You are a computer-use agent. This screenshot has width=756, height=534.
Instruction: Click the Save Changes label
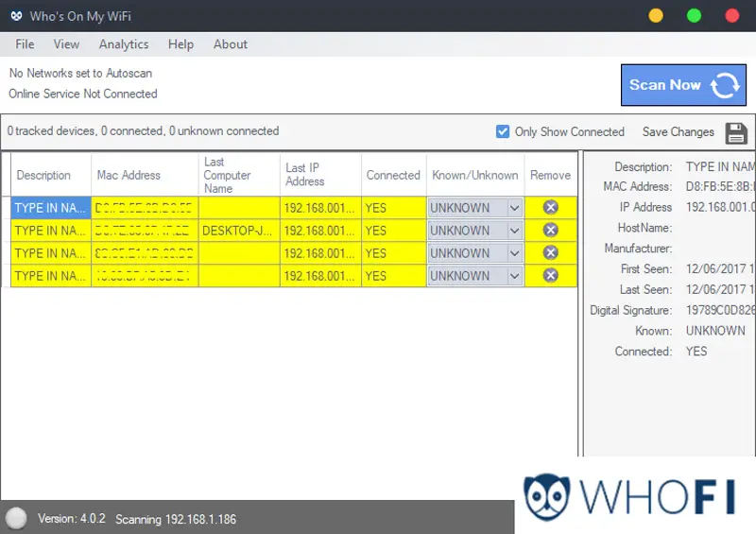[x=678, y=132]
